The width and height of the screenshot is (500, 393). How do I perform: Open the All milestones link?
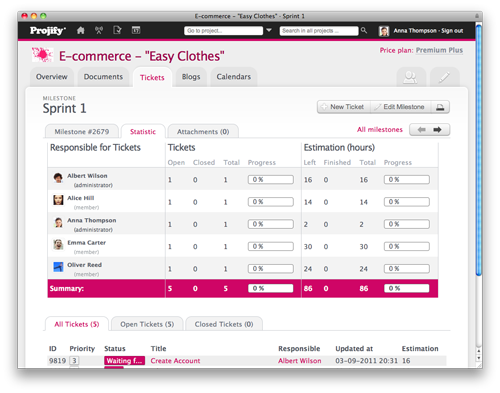[x=380, y=129]
